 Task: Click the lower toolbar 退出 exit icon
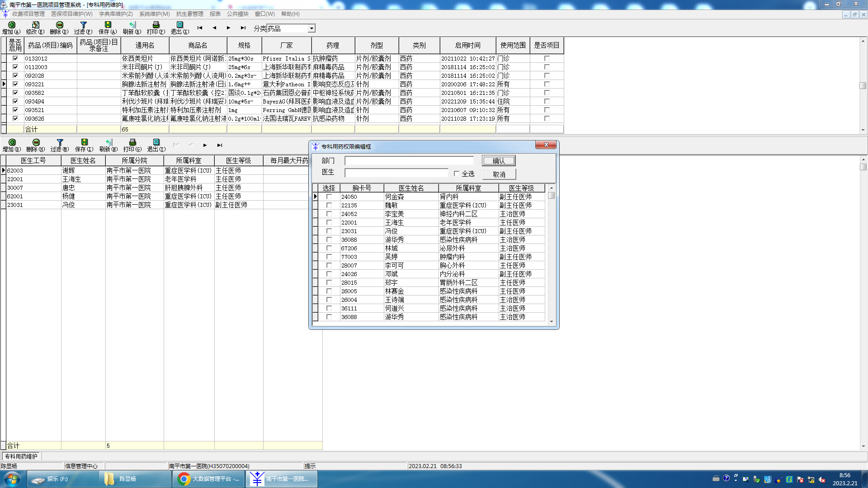click(x=156, y=143)
